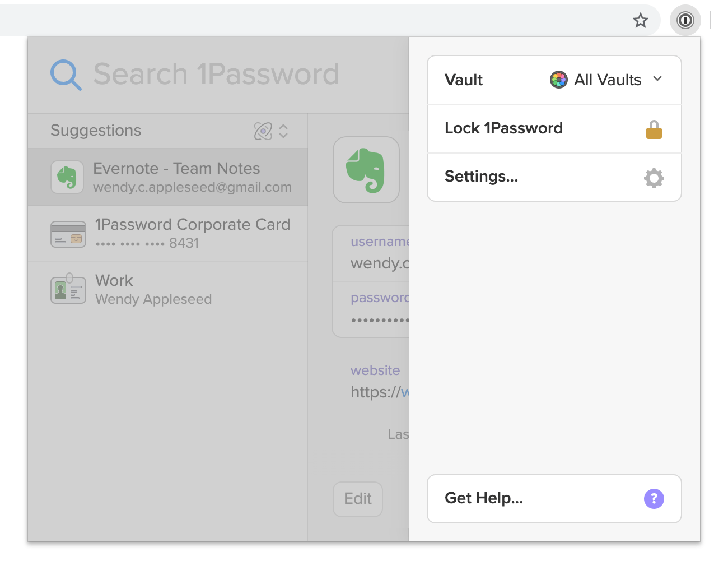This screenshot has height=570, width=728.
Task: Bookmark this page with the star icon
Action: 640,21
